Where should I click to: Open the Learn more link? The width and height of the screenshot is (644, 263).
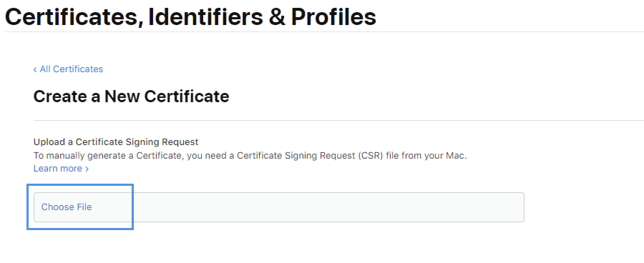[58, 168]
